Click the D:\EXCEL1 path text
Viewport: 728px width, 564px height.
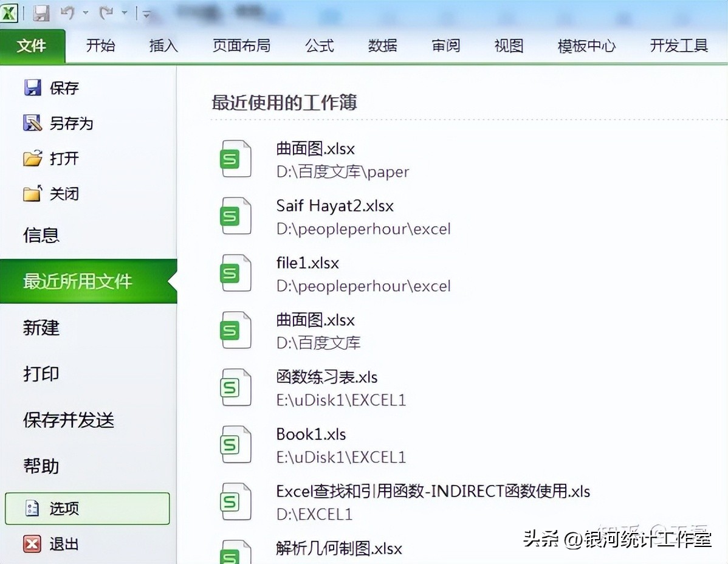tap(314, 514)
